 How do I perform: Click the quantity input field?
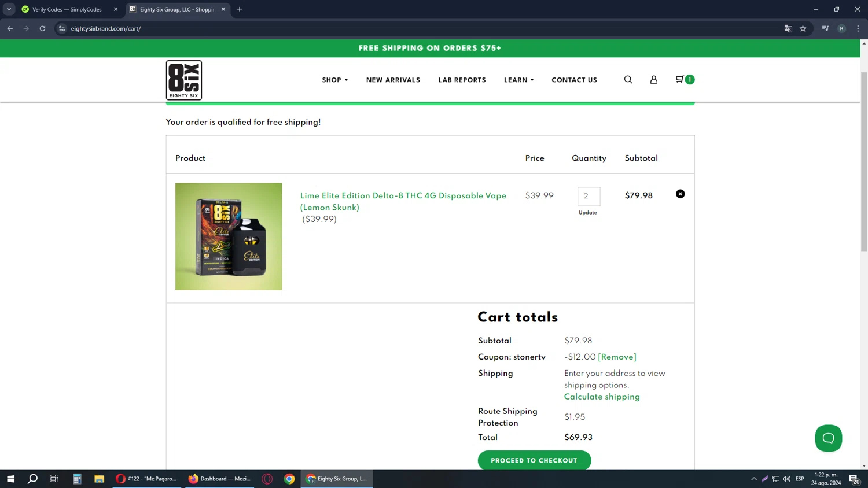[x=589, y=196]
